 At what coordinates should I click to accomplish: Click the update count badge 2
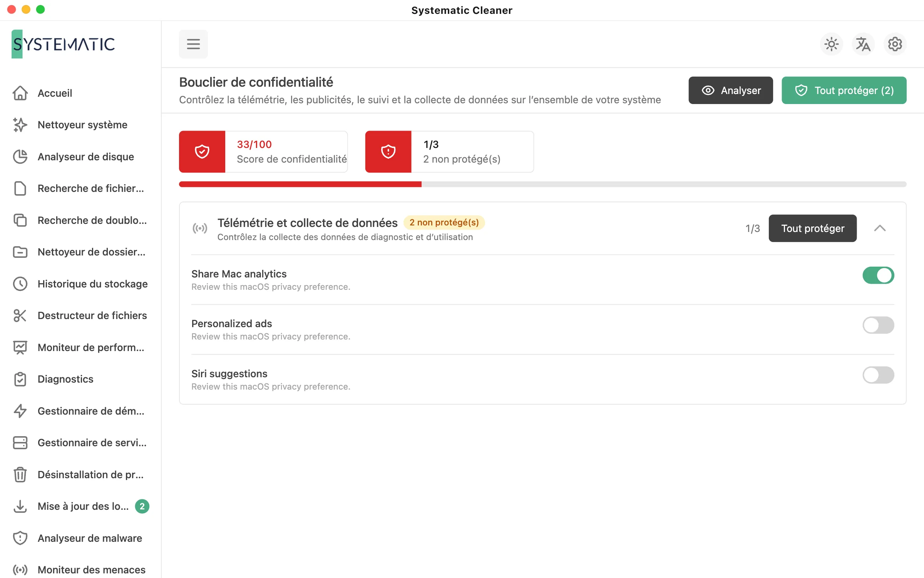click(x=142, y=506)
